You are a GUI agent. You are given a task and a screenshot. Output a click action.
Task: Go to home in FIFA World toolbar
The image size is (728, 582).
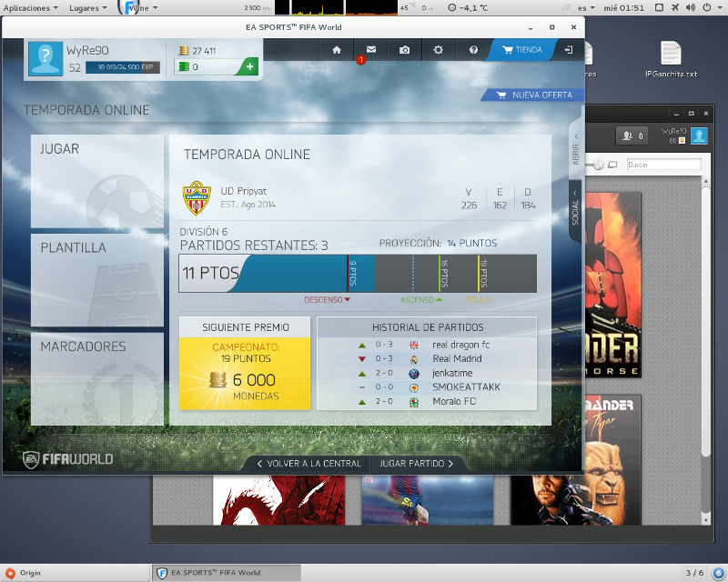337,50
